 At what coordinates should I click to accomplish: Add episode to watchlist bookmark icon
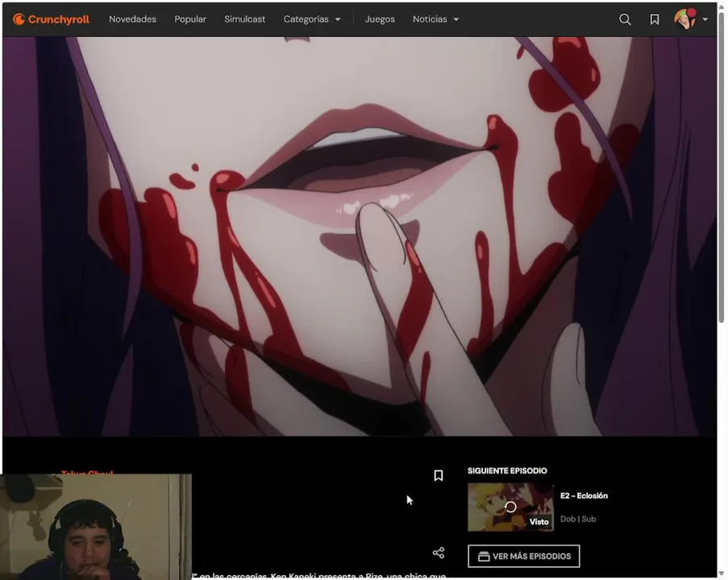click(x=439, y=475)
